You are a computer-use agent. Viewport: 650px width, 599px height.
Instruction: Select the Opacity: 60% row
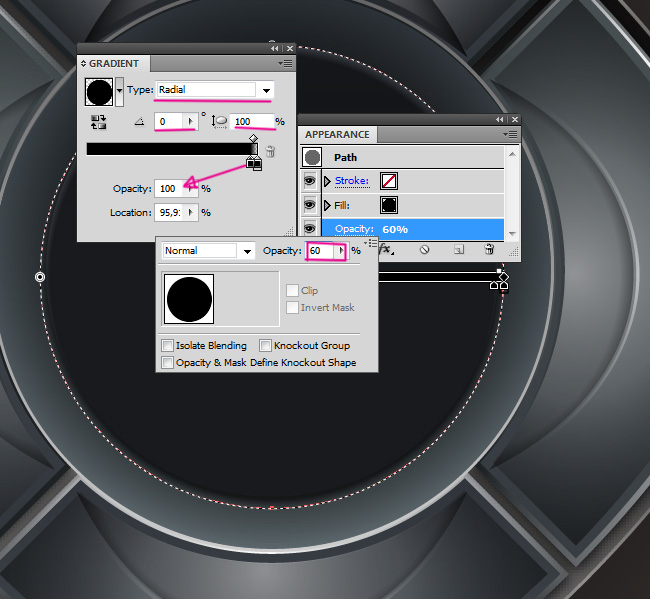click(413, 229)
